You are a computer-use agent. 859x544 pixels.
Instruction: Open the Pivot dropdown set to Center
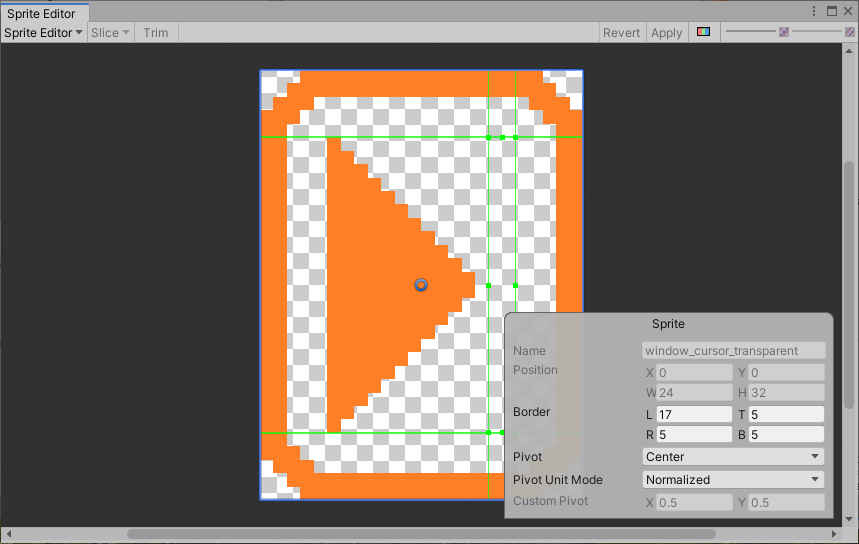coord(733,456)
